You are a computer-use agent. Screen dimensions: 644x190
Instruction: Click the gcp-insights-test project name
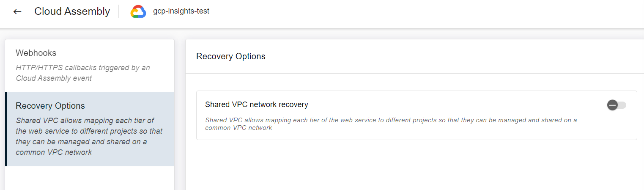(181, 11)
